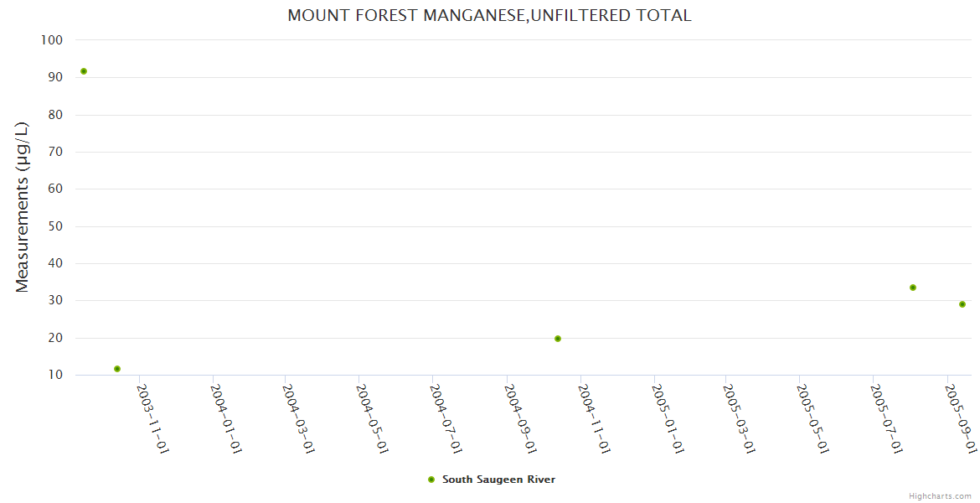Open the Highcharts.com credit link
Image resolution: width=980 pixels, height=503 pixels.
[x=940, y=496]
